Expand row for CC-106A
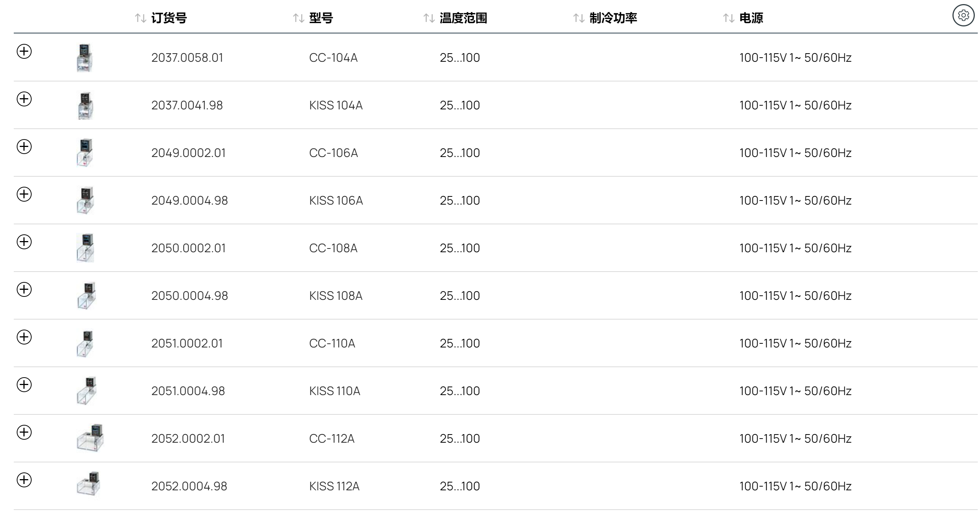980x513 pixels. coord(24,147)
